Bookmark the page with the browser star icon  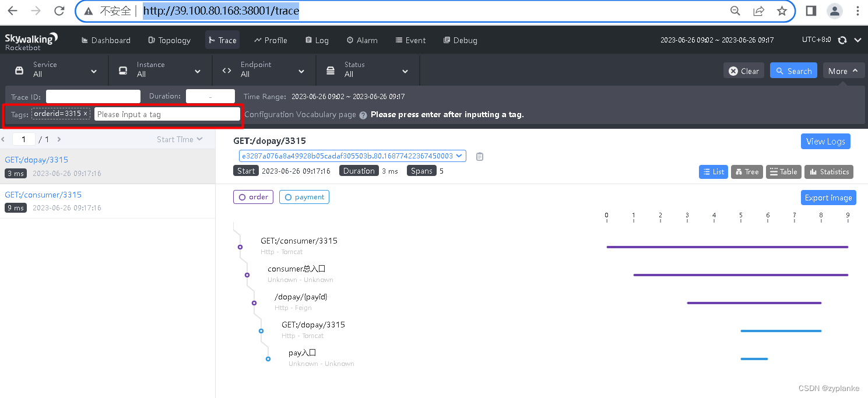point(782,10)
